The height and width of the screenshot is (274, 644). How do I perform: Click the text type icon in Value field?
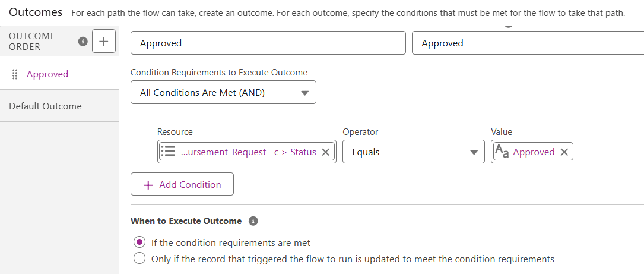[502, 152]
